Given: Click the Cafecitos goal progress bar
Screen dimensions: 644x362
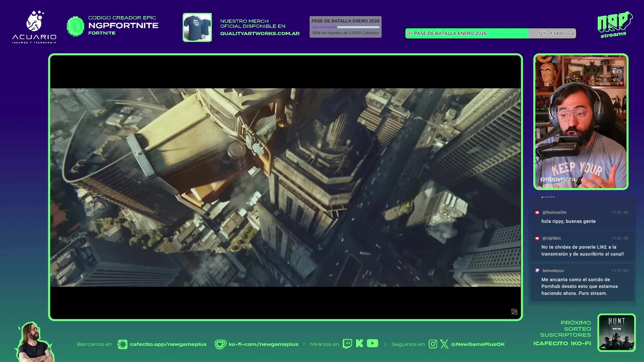Looking at the screenshot, I should click(x=345, y=27).
